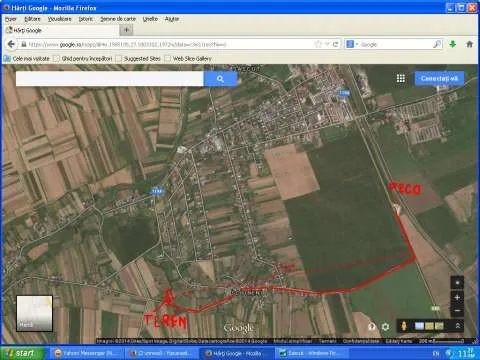The image size is (480, 360).
Task: Open the Istoric menu
Action: point(86,19)
